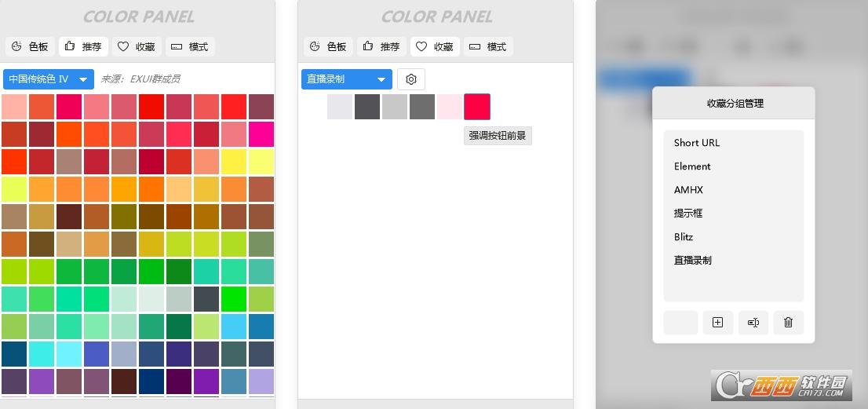The height and width of the screenshot is (409, 868).
Task: Choose the darkest gray favorites swatch
Action: pyautogui.click(x=367, y=107)
